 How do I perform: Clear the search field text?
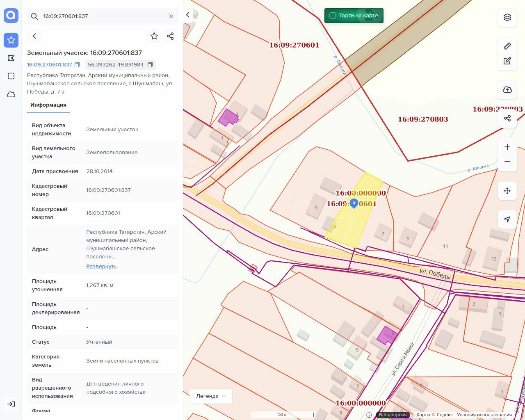pyautogui.click(x=171, y=16)
